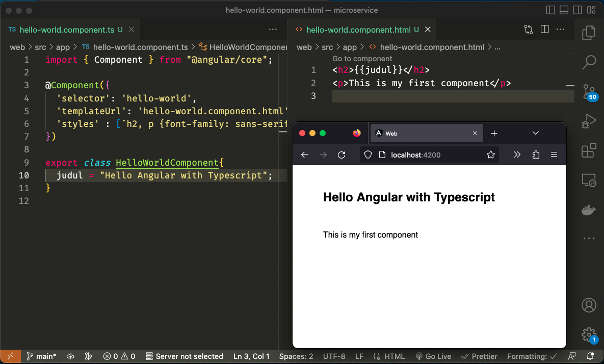Toggle the primary side bar layout button
Screen dimensions: 604x364
(550, 10)
